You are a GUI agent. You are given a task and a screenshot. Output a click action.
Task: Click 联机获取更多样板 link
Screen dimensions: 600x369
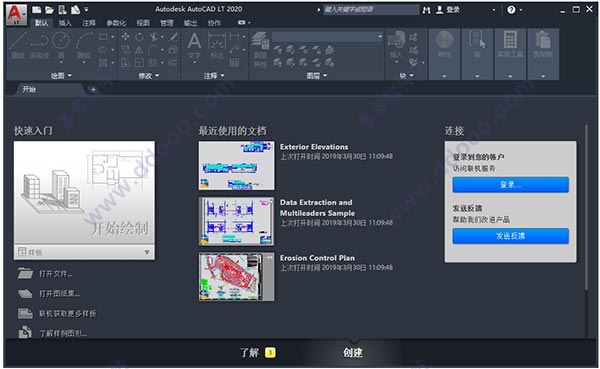click(67, 313)
